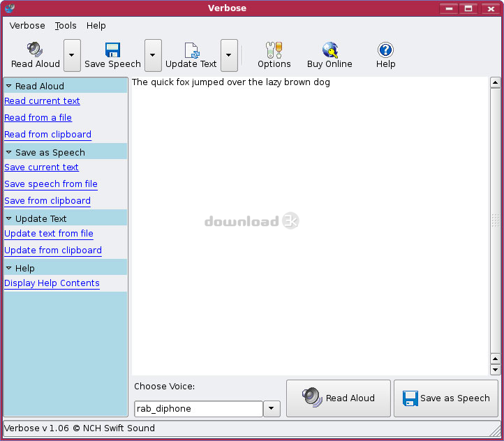The width and height of the screenshot is (504, 441).
Task: Open Options from the toolbar
Action: 274,55
